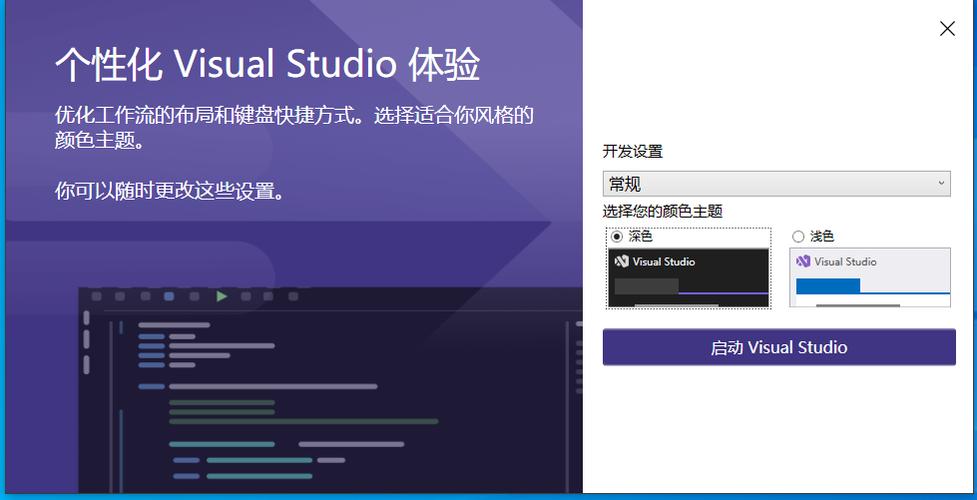The image size is (977, 500).
Task: Select the 浅色 light theme radio button
Action: pos(798,237)
